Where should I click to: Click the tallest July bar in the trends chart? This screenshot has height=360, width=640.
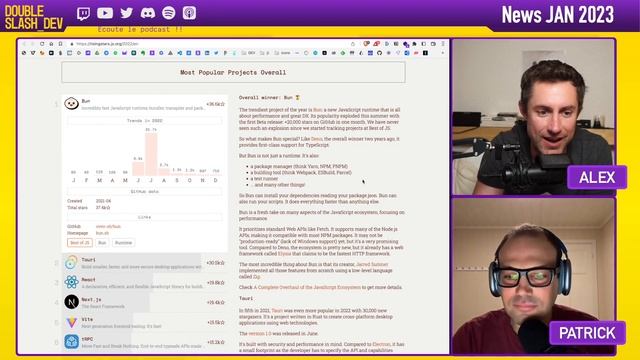pyautogui.click(x=151, y=154)
